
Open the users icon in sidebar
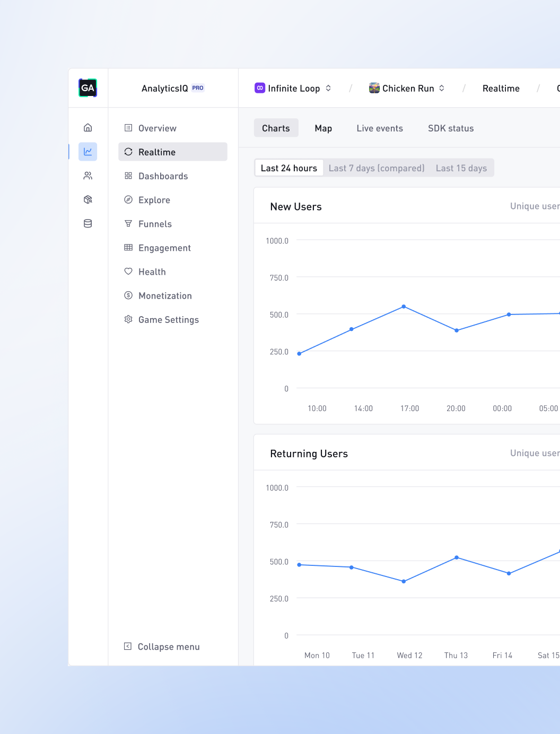[88, 176]
